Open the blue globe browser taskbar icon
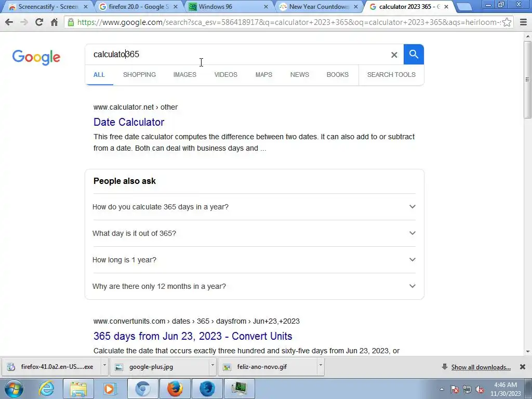 pos(207,389)
